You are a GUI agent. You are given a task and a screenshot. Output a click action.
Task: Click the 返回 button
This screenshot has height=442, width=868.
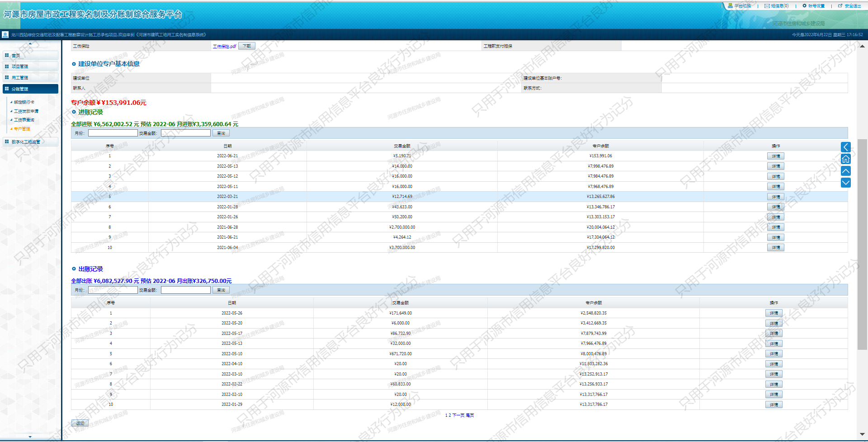tap(80, 423)
